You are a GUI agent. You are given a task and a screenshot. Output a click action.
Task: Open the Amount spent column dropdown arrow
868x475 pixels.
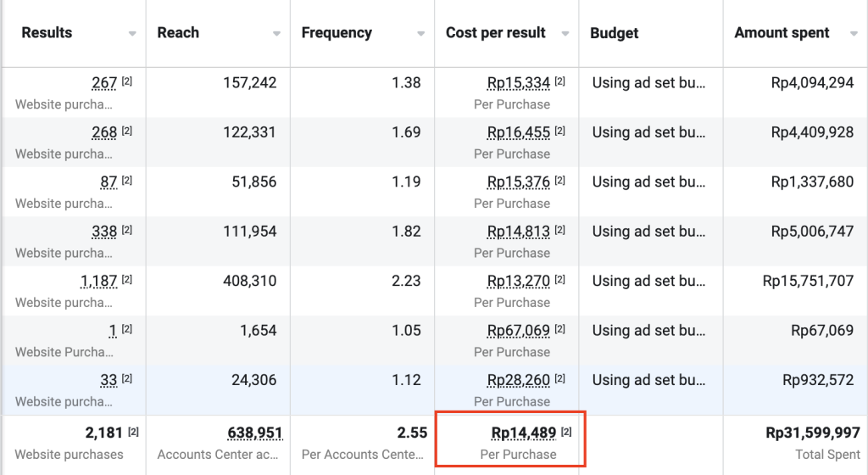[853, 34]
